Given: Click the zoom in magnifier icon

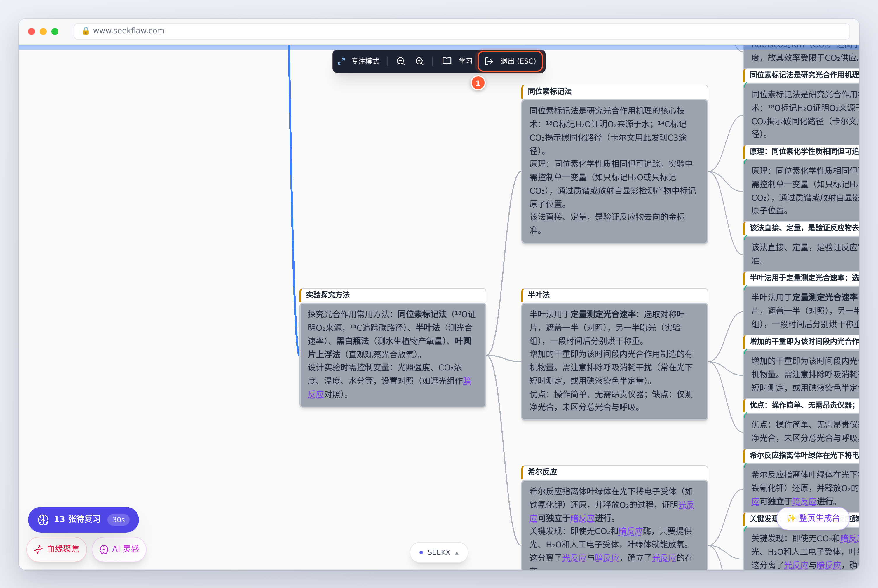Looking at the screenshot, I should 419,61.
